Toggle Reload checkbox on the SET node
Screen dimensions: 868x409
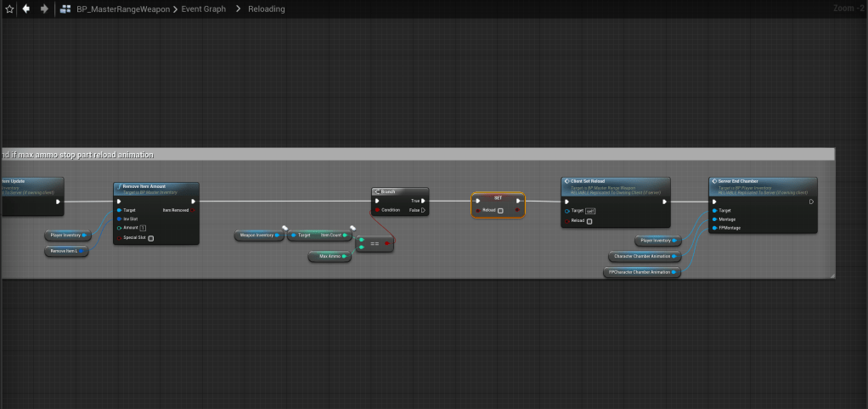(500, 210)
